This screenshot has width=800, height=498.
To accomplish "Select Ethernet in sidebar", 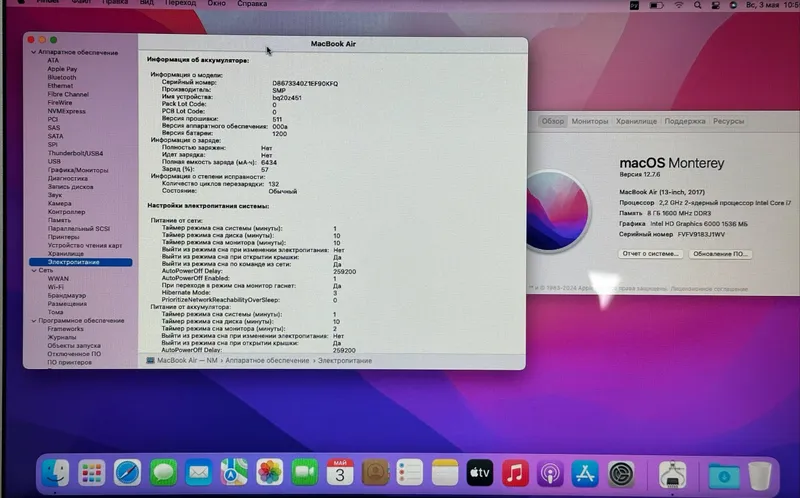I will 60,86.
